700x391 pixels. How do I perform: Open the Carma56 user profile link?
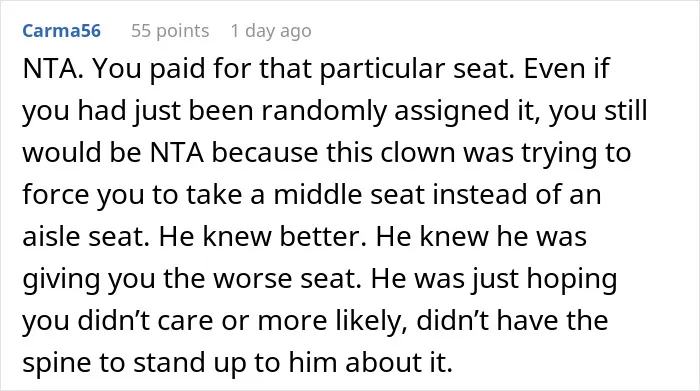tap(62, 31)
